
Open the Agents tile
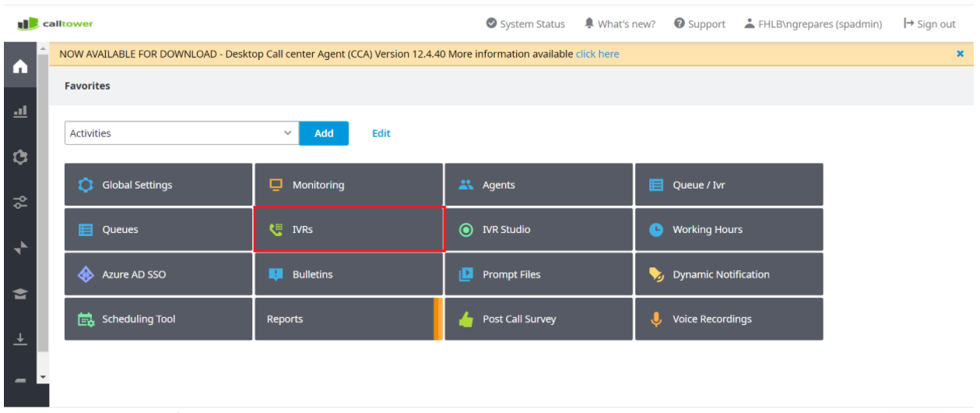coord(539,185)
